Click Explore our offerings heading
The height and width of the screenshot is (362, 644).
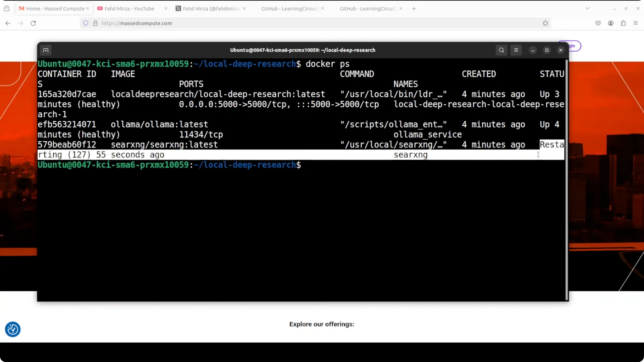point(322,324)
